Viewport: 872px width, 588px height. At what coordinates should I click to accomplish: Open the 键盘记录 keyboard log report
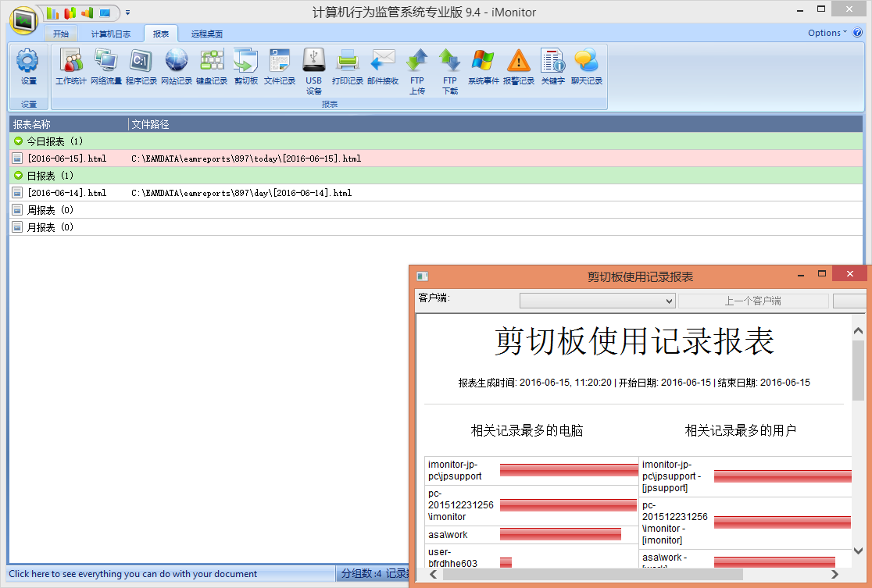pos(212,66)
